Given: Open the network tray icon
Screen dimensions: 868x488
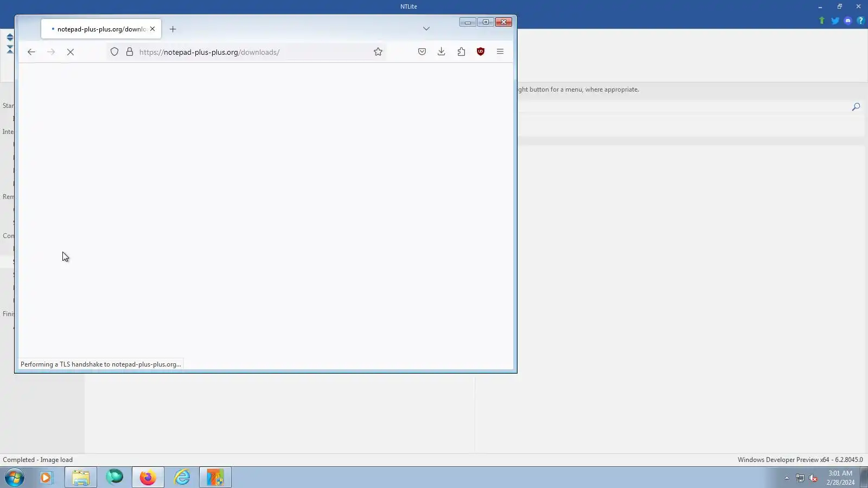Looking at the screenshot, I should coord(800,478).
